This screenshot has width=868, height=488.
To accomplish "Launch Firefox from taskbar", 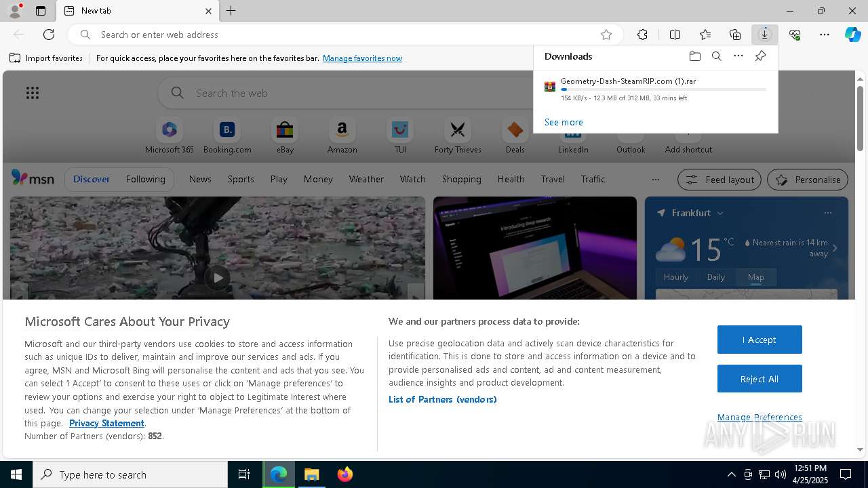I will pos(344,474).
